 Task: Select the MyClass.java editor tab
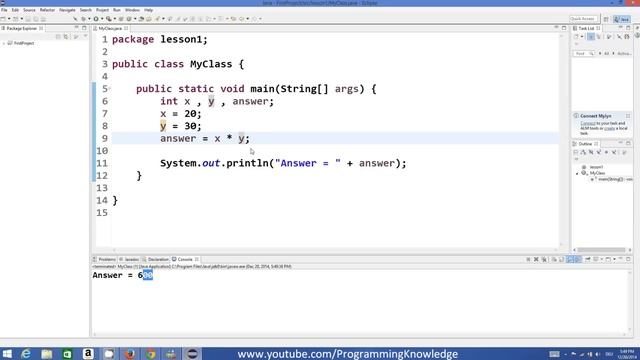pyautogui.click(x=110, y=29)
